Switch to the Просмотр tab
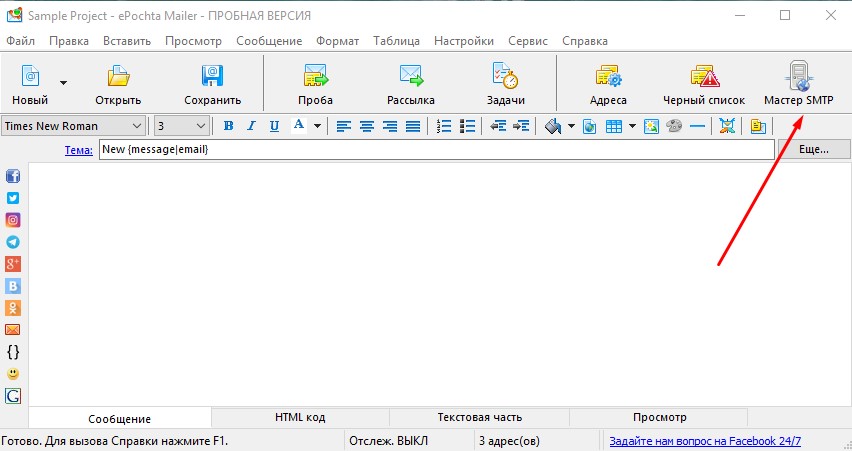Viewport: 852px width, 451px height. pos(659,417)
